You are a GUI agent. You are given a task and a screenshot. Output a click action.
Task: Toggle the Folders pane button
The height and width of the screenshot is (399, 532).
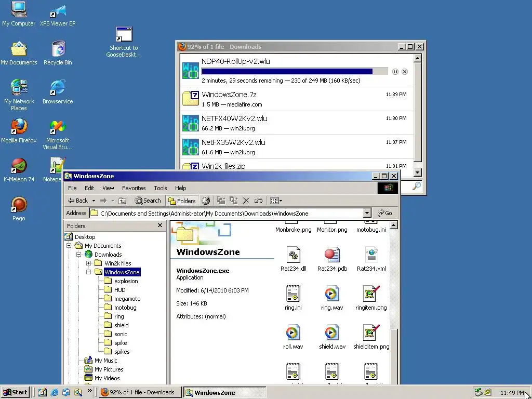182,201
